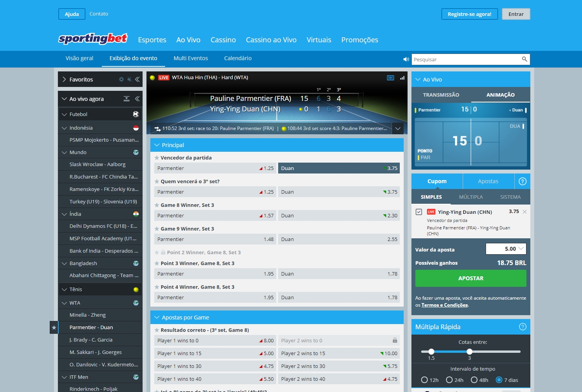Switch to MÚLTIPLA bet tab
This screenshot has width=582, height=392.
tap(471, 197)
